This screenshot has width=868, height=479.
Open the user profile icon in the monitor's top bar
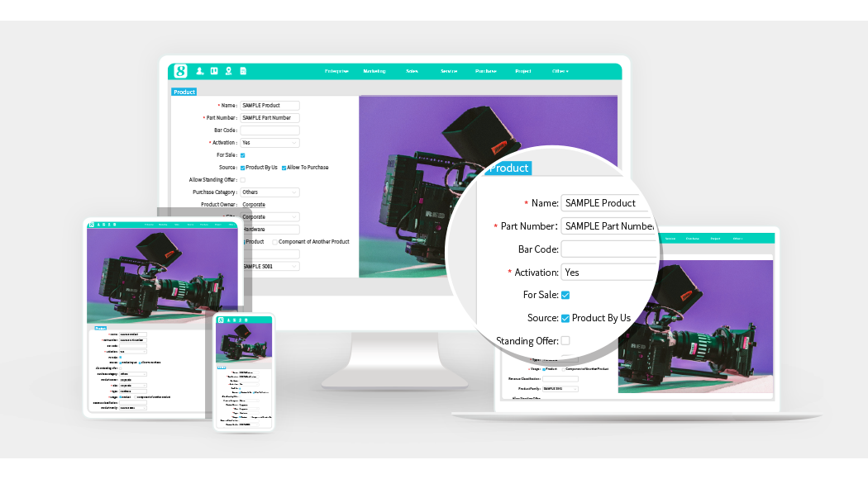[200, 71]
